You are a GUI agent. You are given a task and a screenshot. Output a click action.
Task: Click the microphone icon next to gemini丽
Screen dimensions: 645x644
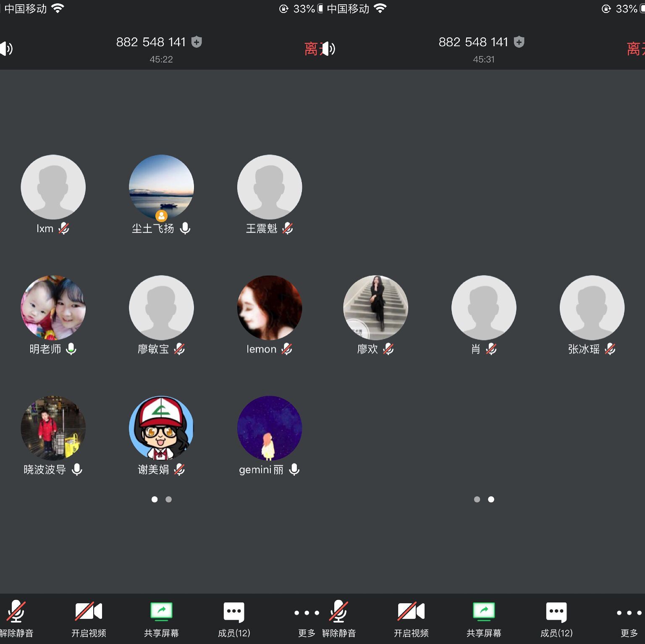point(294,469)
